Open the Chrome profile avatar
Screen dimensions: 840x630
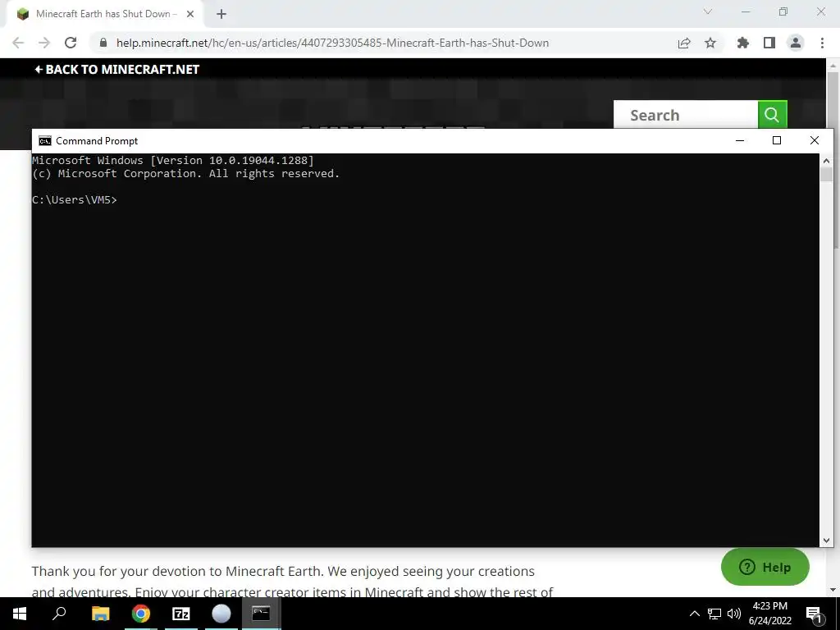click(796, 43)
